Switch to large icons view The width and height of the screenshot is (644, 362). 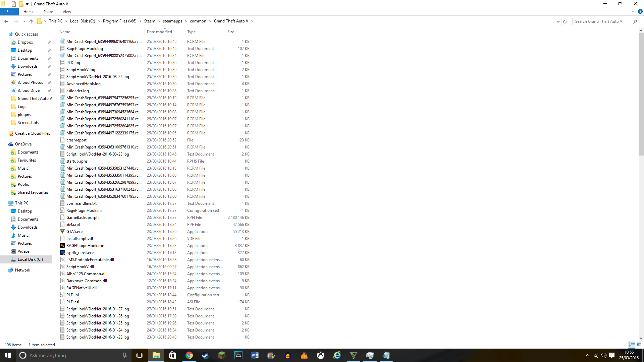coord(639,345)
